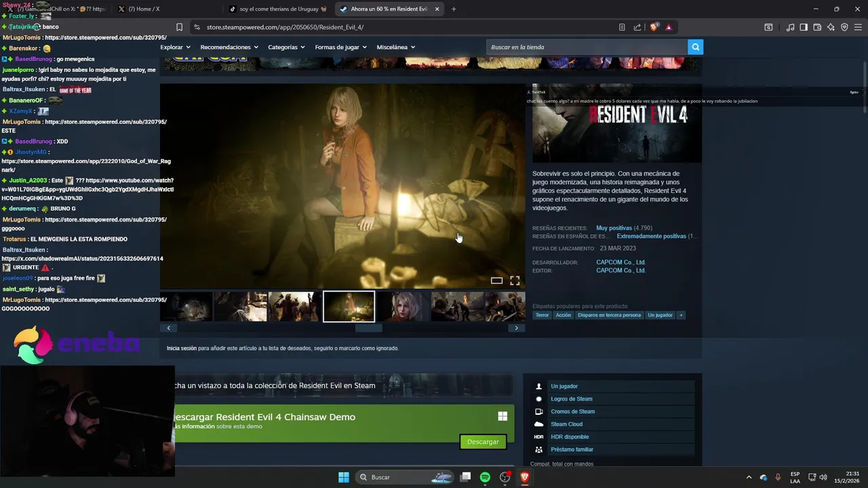This screenshot has width=868, height=488.
Task: Click the Buscar en la tienda search field
Action: tap(587, 47)
